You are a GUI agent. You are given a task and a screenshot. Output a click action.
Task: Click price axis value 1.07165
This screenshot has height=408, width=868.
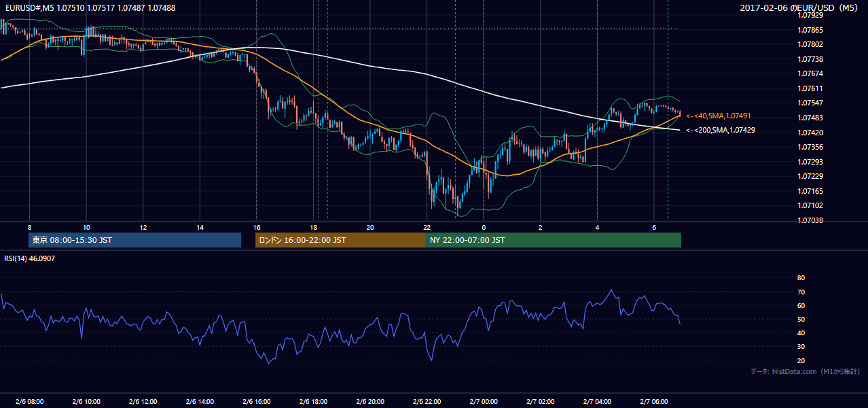click(812, 192)
